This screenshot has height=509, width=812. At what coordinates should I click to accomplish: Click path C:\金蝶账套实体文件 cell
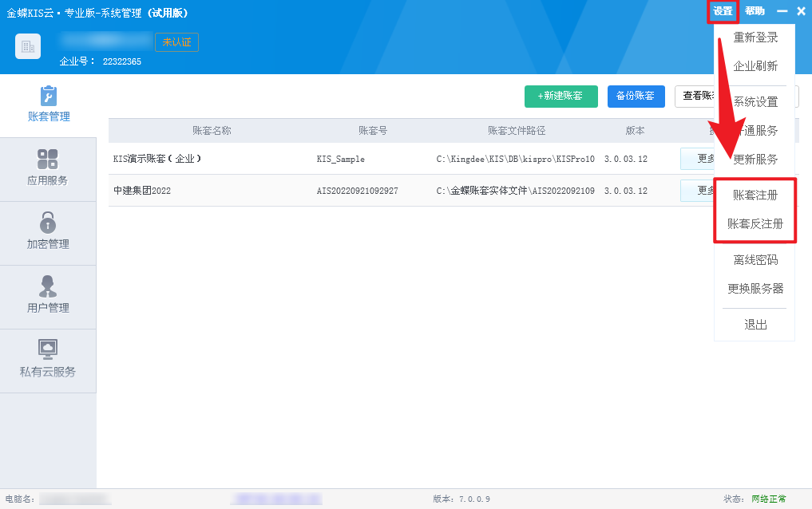pyautogui.click(x=515, y=191)
